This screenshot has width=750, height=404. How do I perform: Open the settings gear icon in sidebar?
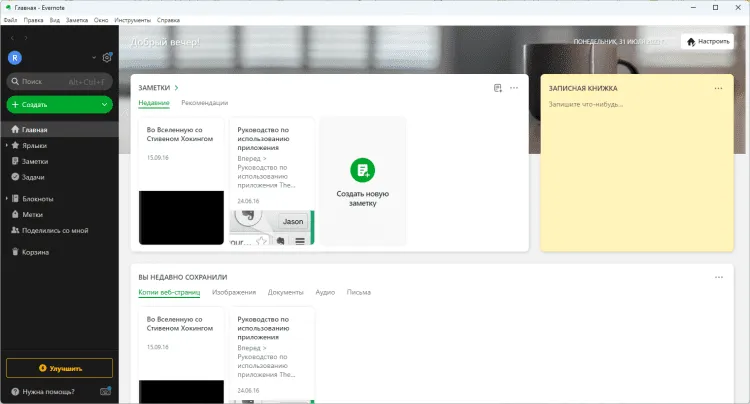pos(107,58)
